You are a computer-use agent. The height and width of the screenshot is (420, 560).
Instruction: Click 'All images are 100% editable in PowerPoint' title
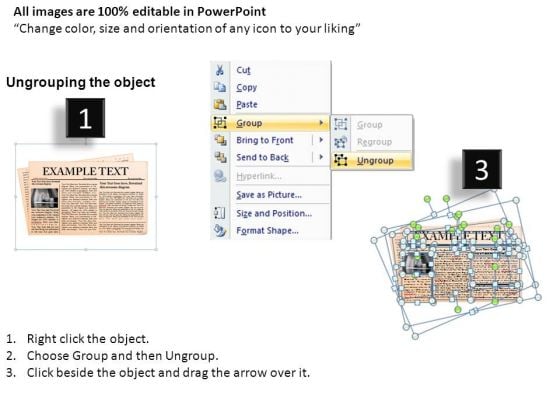click(x=140, y=12)
